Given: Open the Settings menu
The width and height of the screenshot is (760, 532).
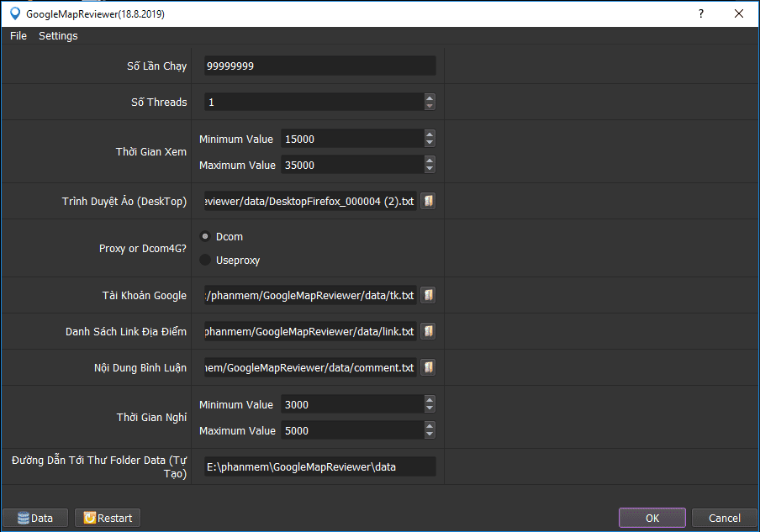Looking at the screenshot, I should [58, 36].
